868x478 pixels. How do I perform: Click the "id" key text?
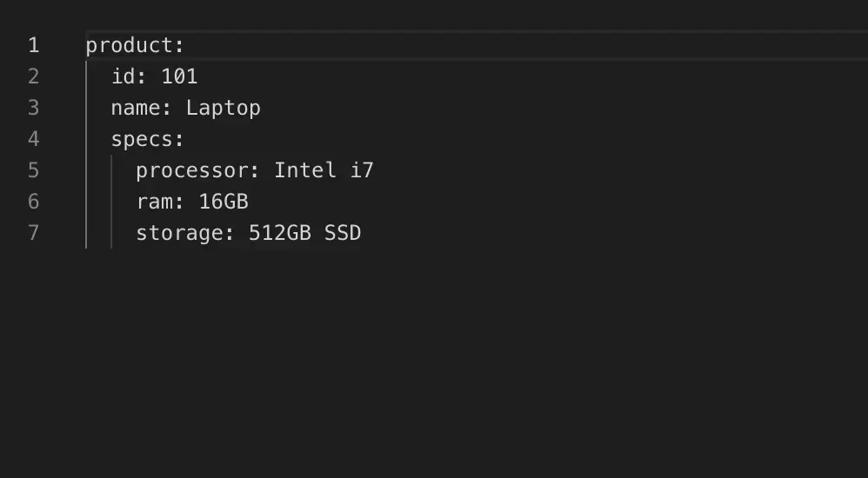click(124, 76)
